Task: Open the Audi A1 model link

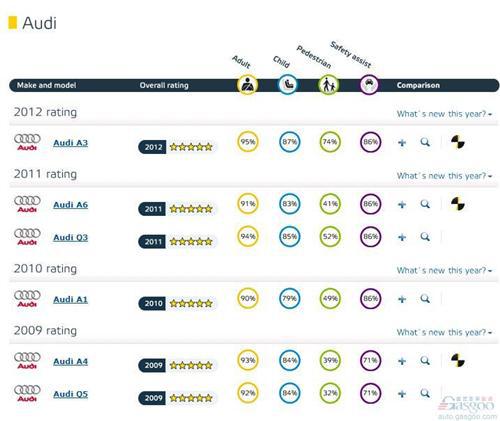Action: click(x=71, y=299)
